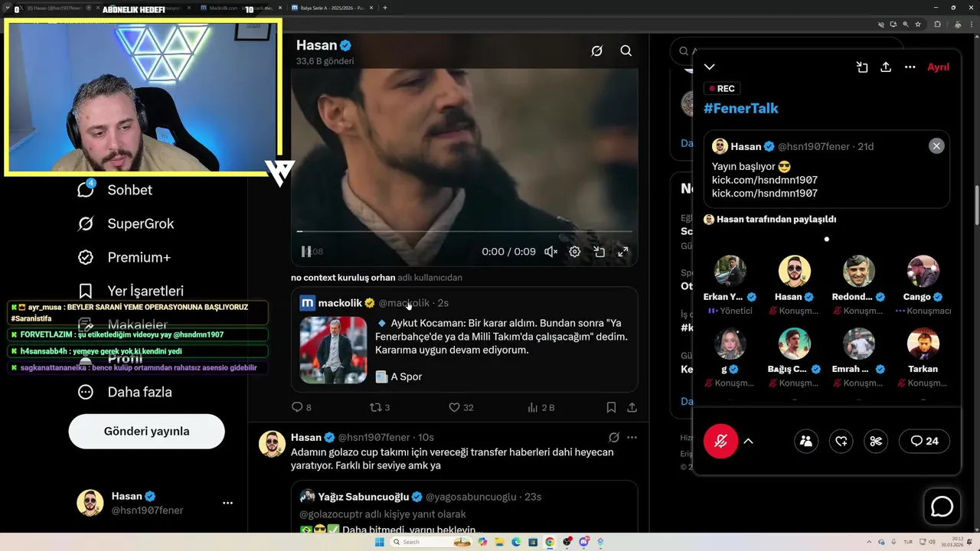Toggle the red microphone mute button

720,441
